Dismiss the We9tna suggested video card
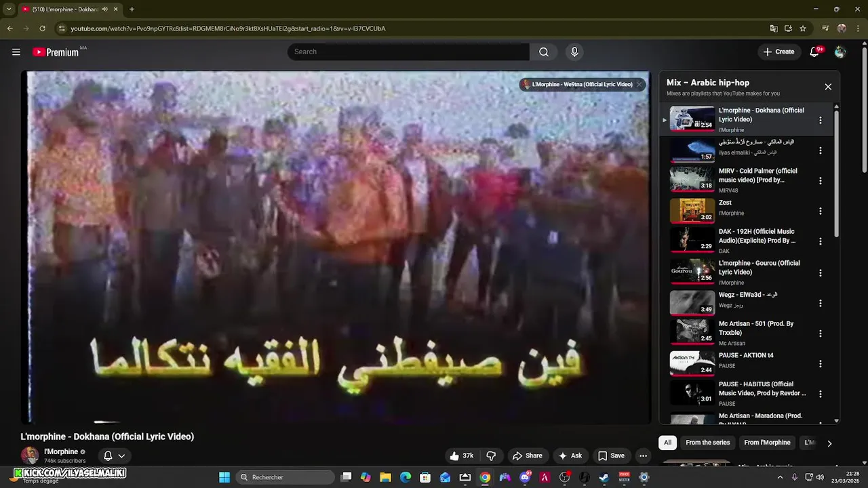This screenshot has width=868, height=488. [639, 85]
